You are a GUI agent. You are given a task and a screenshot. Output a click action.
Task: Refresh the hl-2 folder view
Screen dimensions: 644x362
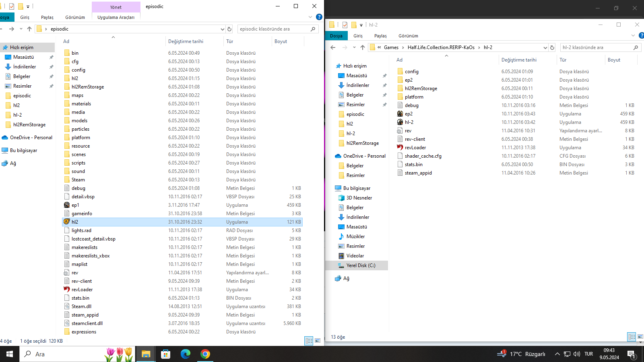[x=552, y=47]
